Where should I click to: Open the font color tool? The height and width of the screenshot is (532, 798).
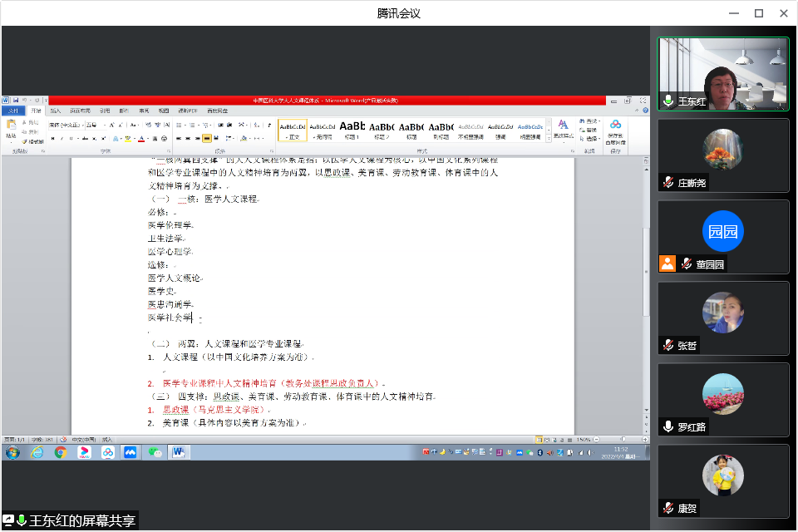(x=142, y=138)
